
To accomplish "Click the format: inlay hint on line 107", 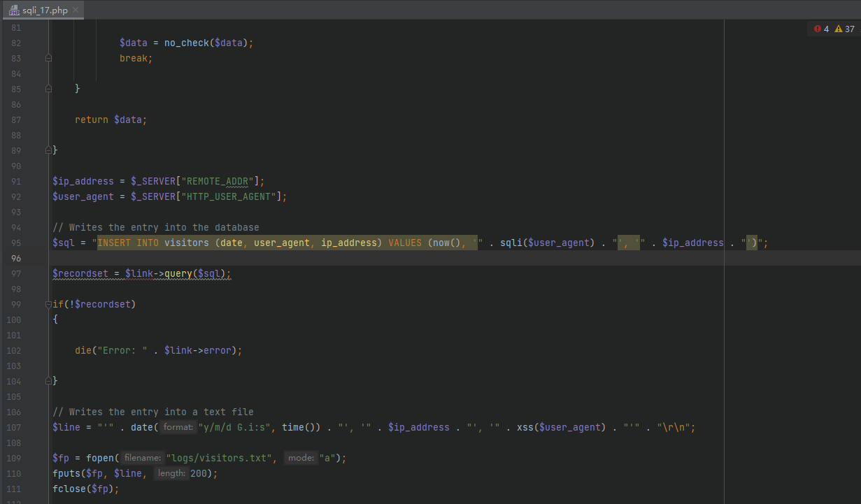I will pos(178,428).
